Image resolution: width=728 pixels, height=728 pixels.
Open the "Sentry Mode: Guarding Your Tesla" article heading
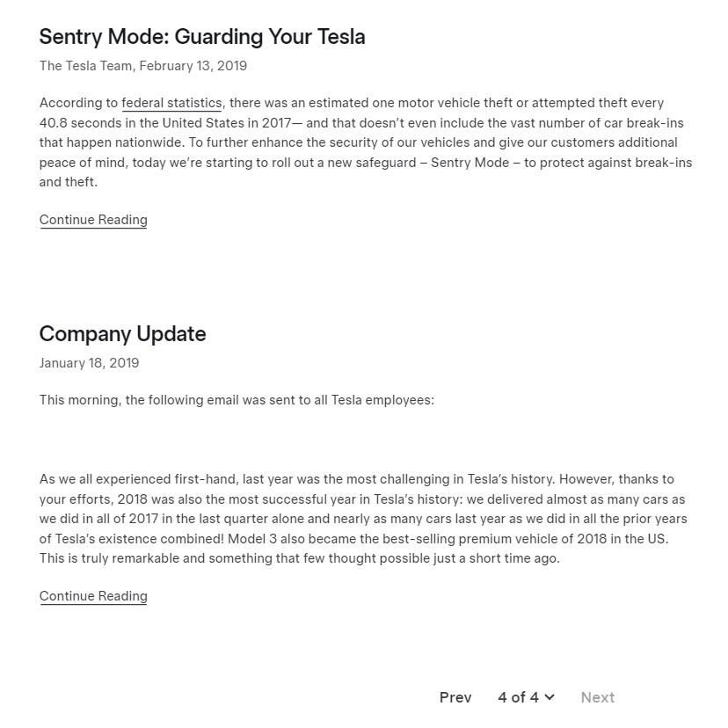click(x=202, y=37)
